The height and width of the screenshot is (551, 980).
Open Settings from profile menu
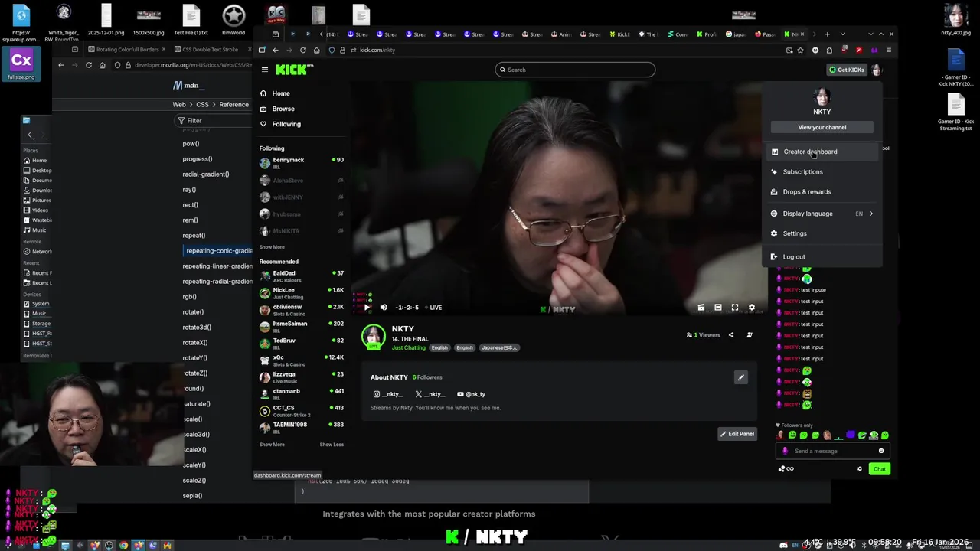822,233
